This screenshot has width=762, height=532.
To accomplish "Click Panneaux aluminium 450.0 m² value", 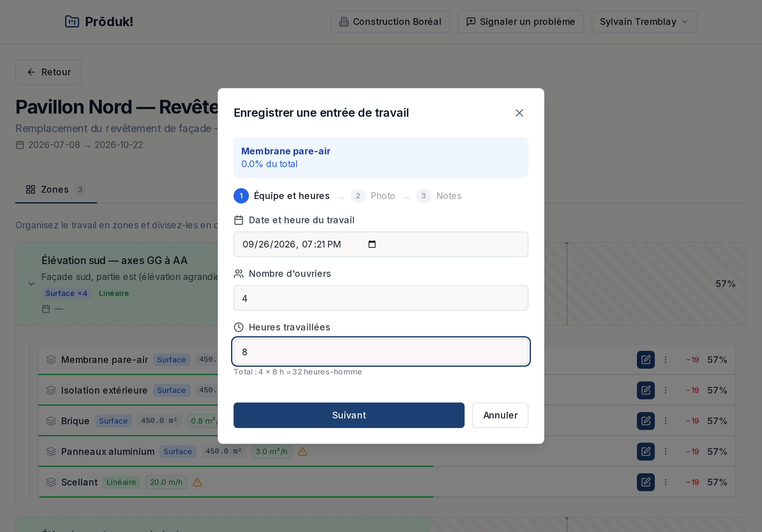I will pyautogui.click(x=224, y=451).
